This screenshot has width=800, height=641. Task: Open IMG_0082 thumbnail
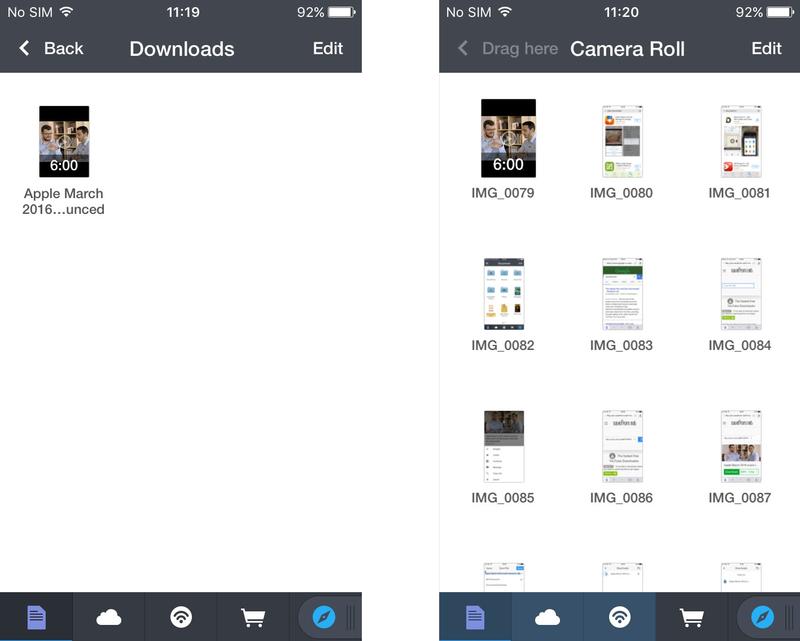(504, 294)
